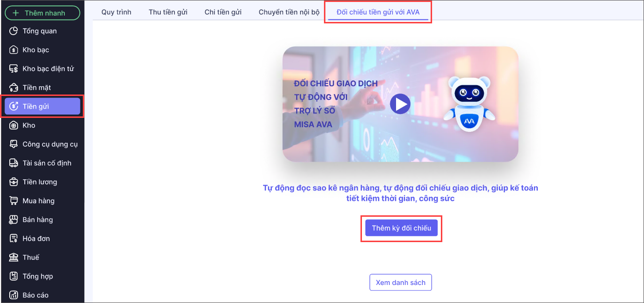Click the Tổng quan pie chart icon
The width and height of the screenshot is (644, 303).
(14, 31)
